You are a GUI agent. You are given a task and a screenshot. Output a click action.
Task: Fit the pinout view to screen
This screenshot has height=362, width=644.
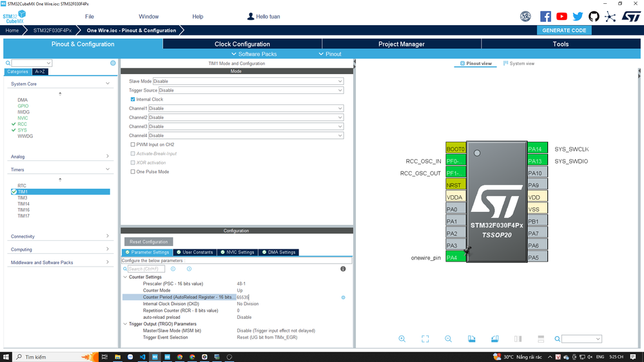tap(425, 339)
